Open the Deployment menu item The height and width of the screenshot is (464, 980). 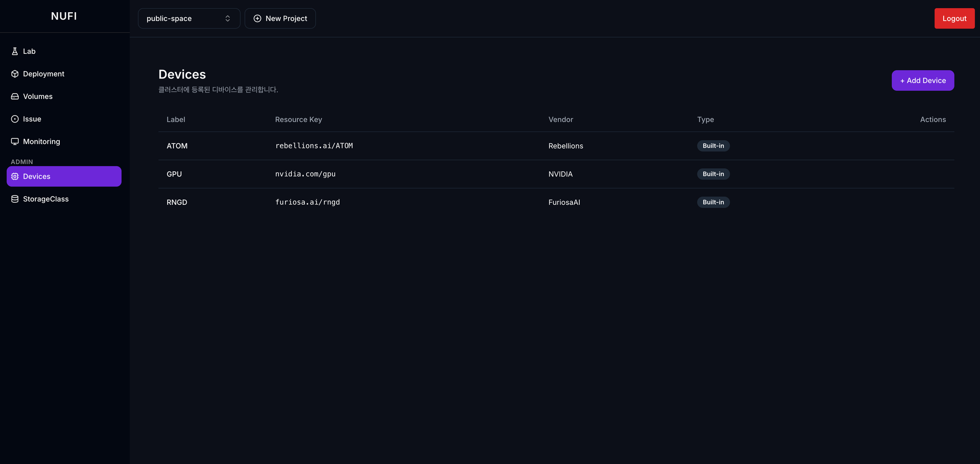click(44, 74)
